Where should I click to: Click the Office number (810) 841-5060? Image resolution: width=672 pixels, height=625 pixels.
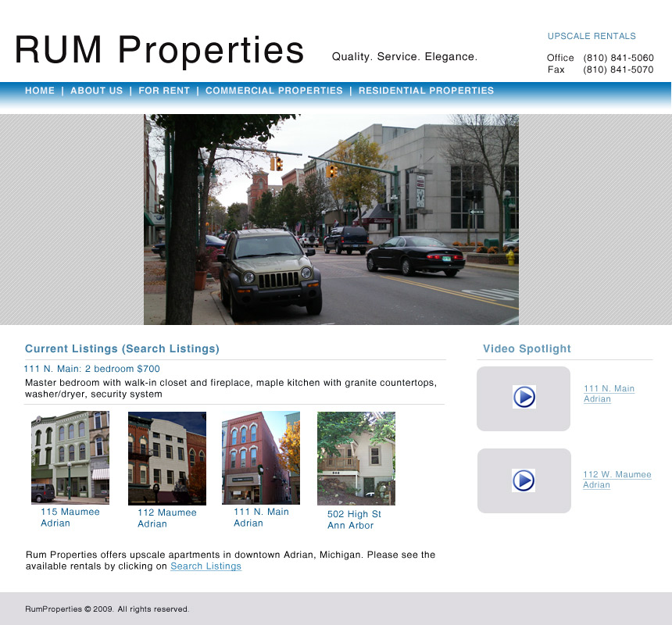coord(618,58)
